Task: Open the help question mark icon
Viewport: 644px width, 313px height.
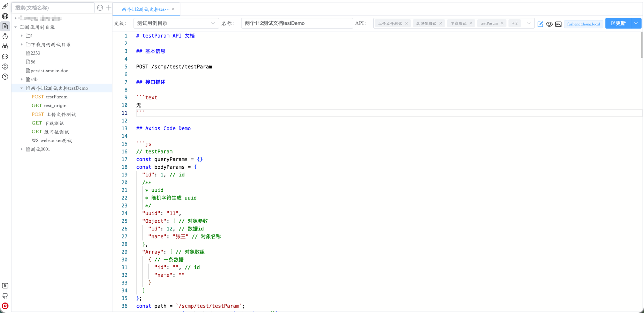Action: pos(5,77)
